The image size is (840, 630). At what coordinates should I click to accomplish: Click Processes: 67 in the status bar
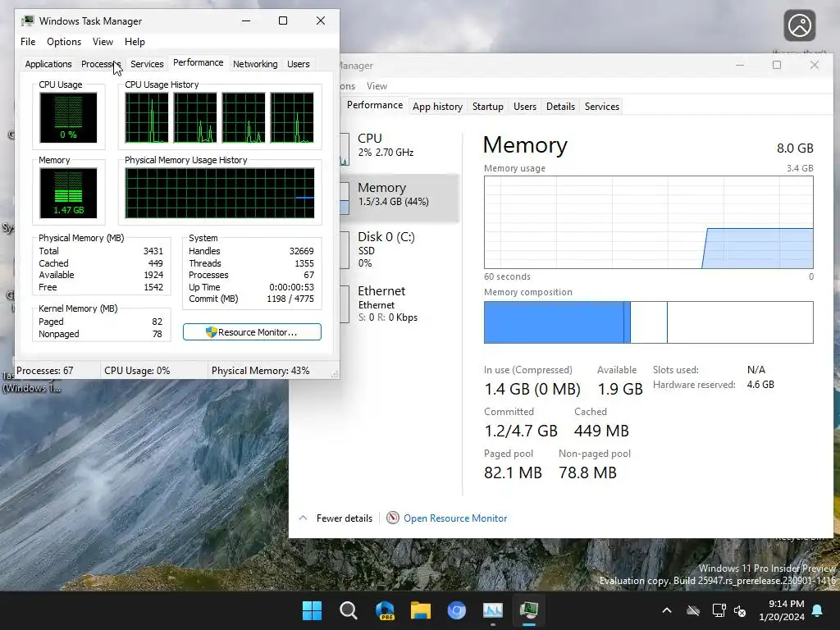pyautogui.click(x=45, y=371)
